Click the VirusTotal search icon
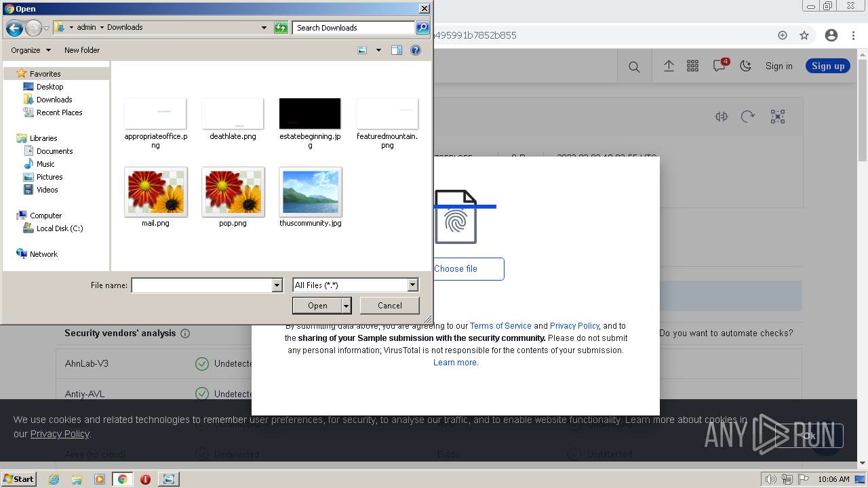The image size is (868, 488). coord(634,66)
